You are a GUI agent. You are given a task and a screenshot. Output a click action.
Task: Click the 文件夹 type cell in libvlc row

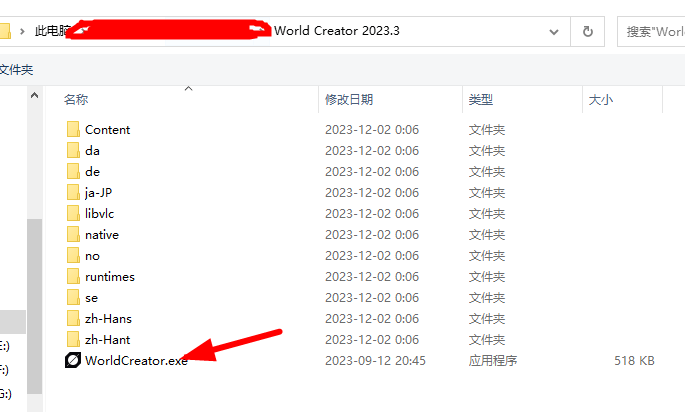pyautogui.click(x=487, y=214)
